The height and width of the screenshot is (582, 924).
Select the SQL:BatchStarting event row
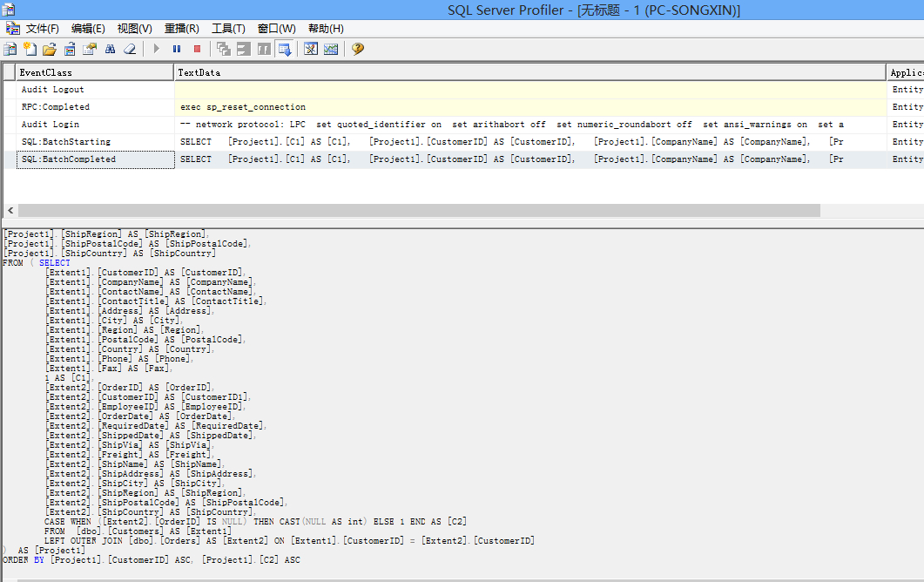click(95, 141)
